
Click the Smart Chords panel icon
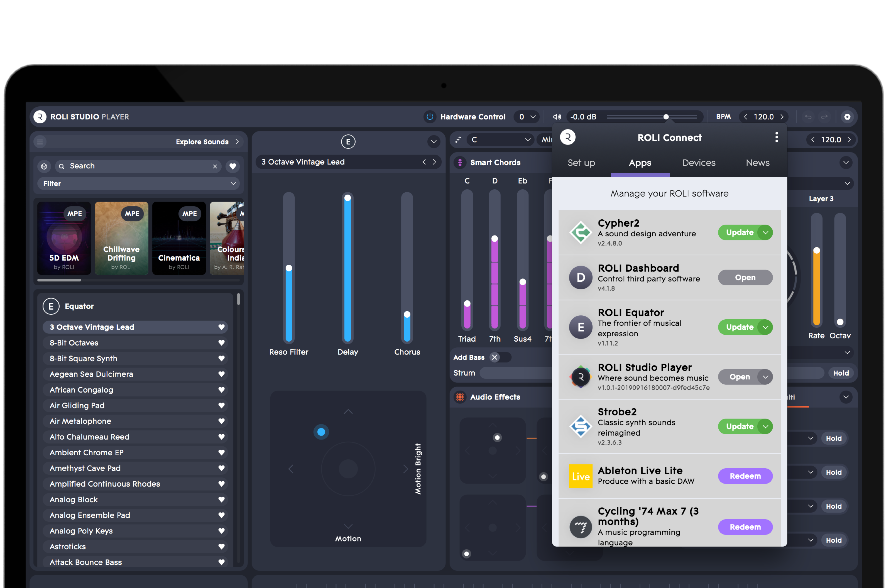460,162
